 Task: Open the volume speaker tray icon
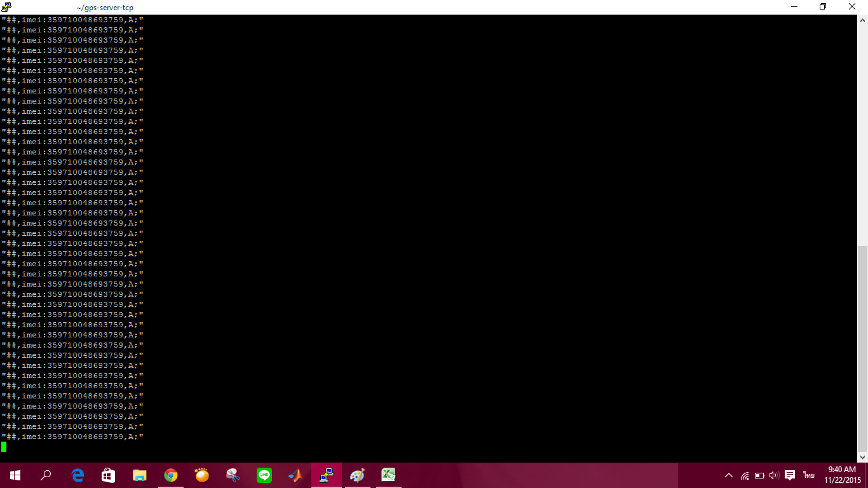click(x=773, y=475)
